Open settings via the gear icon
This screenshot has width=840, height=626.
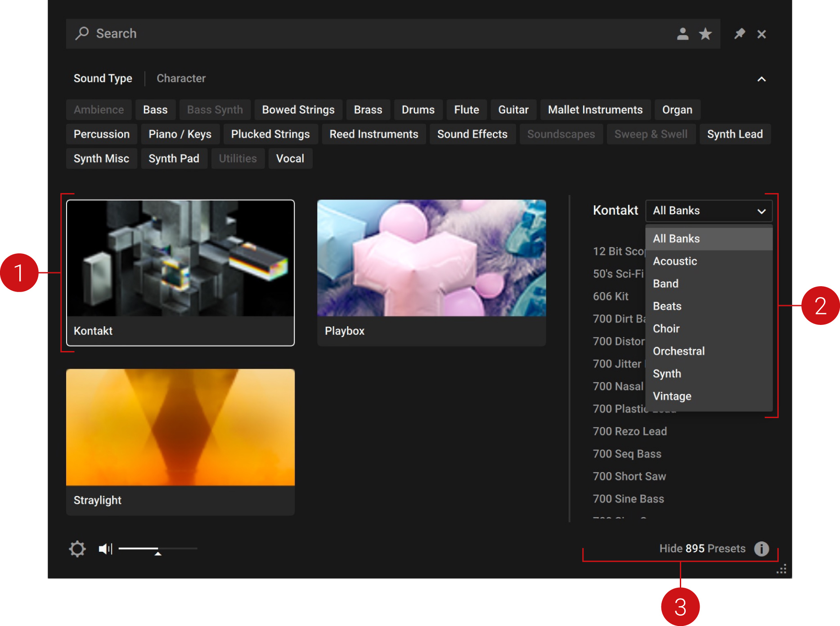pos(77,549)
